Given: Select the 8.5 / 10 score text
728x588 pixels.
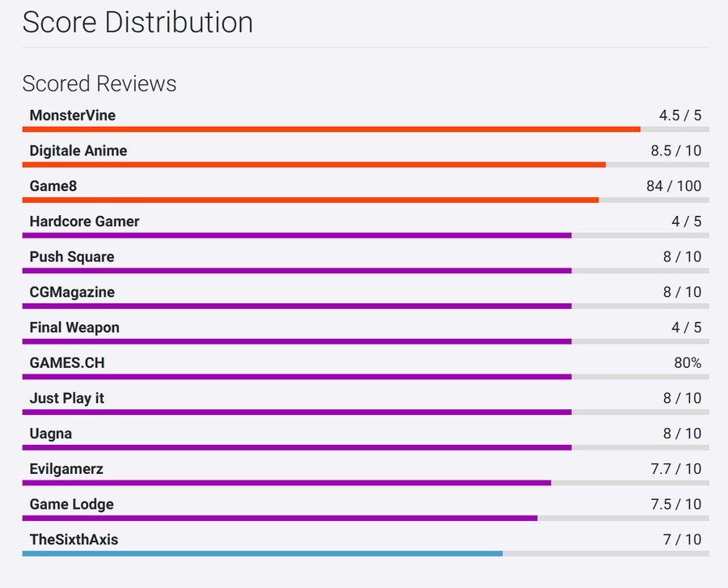Looking at the screenshot, I should [676, 150].
